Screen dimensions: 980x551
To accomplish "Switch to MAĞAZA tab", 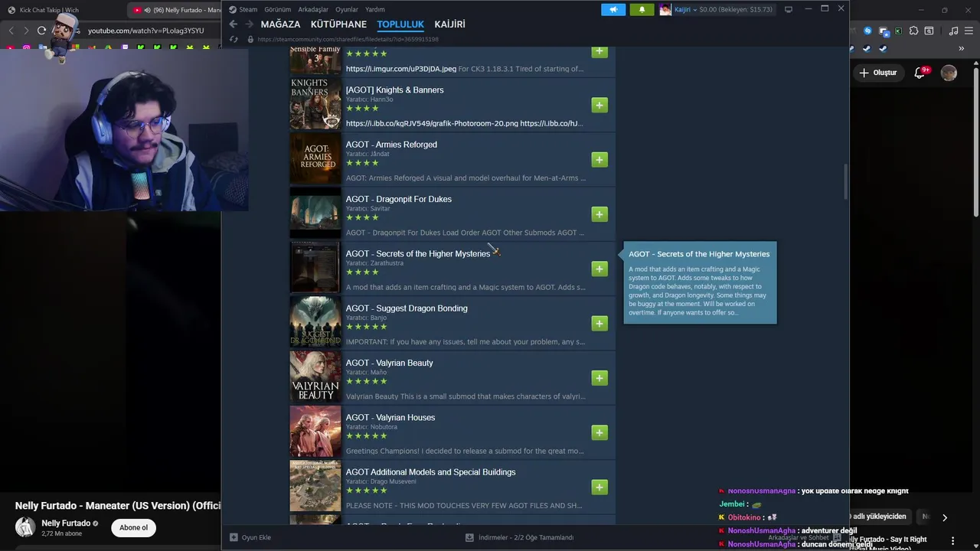I will pos(280,24).
